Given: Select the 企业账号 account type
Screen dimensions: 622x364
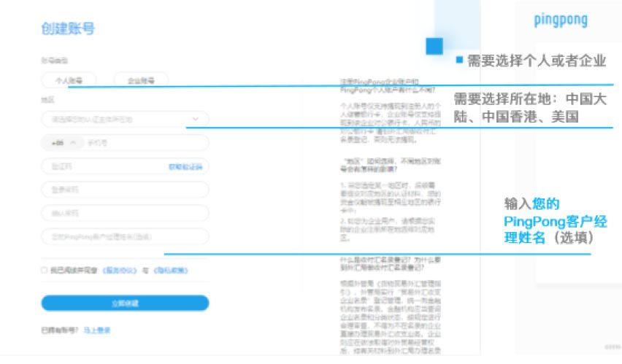Looking at the screenshot, I should click(141, 80).
